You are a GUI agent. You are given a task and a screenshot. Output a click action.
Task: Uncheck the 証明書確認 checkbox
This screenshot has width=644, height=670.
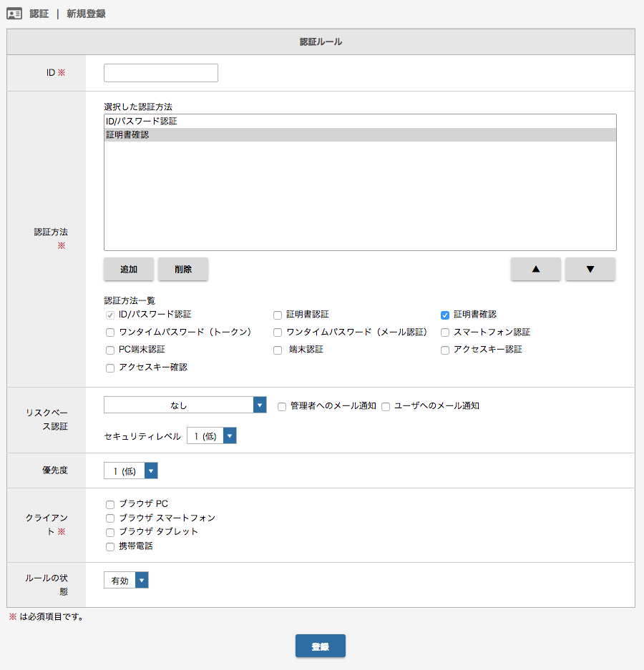[x=445, y=315]
